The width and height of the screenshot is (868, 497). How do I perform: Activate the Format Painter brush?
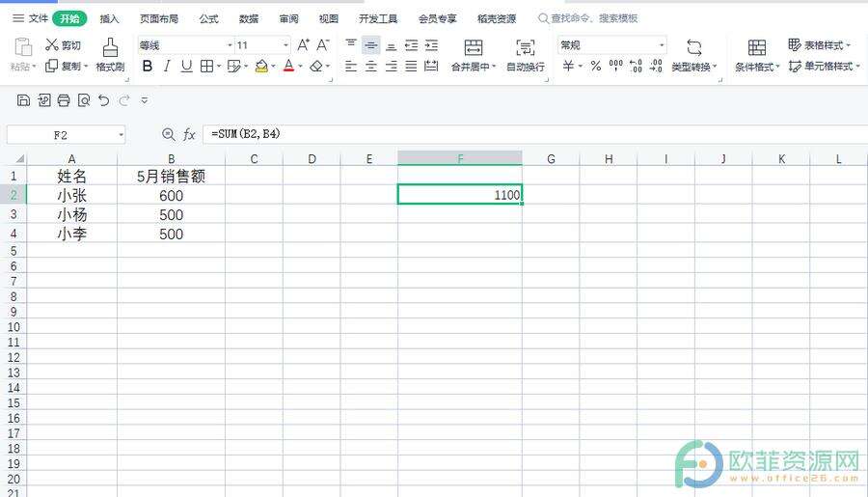point(110,47)
